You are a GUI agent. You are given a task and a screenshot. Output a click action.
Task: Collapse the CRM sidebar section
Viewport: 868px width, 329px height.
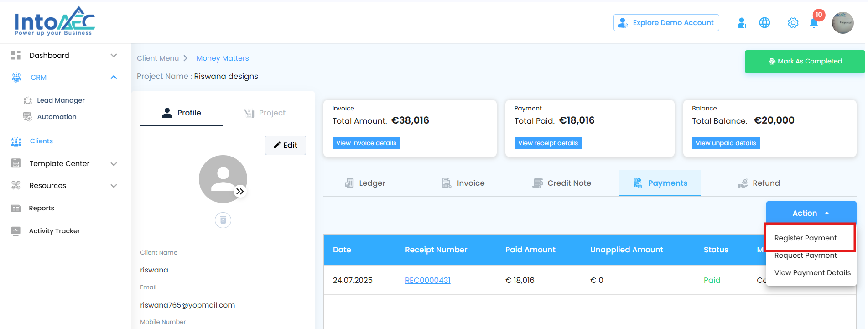pyautogui.click(x=114, y=78)
